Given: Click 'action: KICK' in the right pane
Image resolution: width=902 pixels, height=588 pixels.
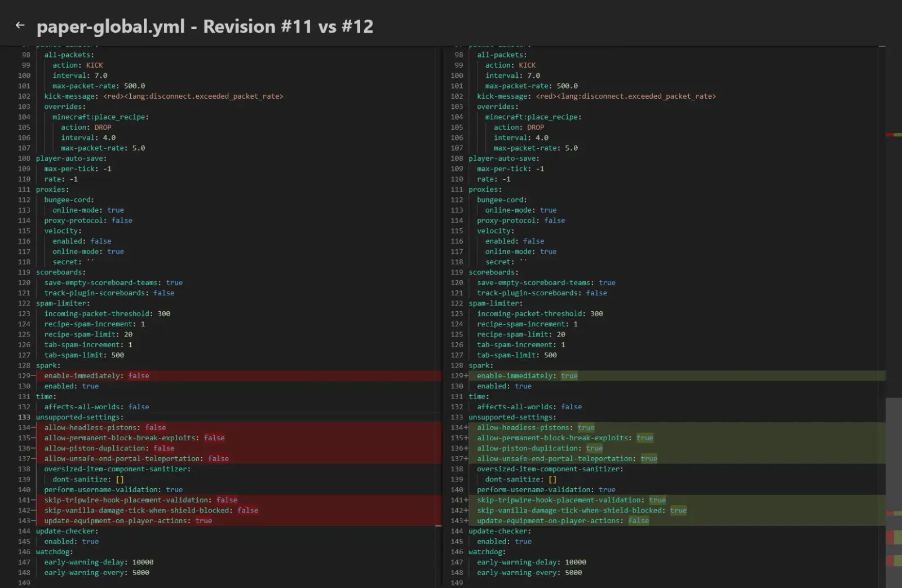Looking at the screenshot, I should pyautogui.click(x=510, y=65).
